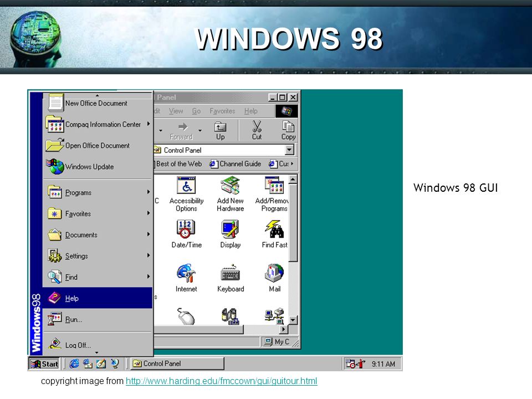532x399 pixels.
Task: Click the Best of the Web link
Action: [x=178, y=163]
